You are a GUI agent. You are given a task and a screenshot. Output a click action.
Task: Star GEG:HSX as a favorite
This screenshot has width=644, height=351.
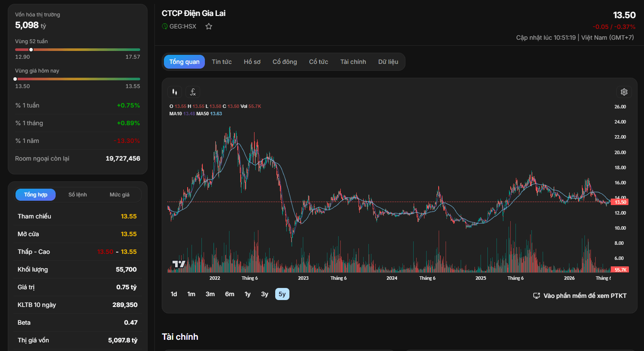tap(209, 26)
